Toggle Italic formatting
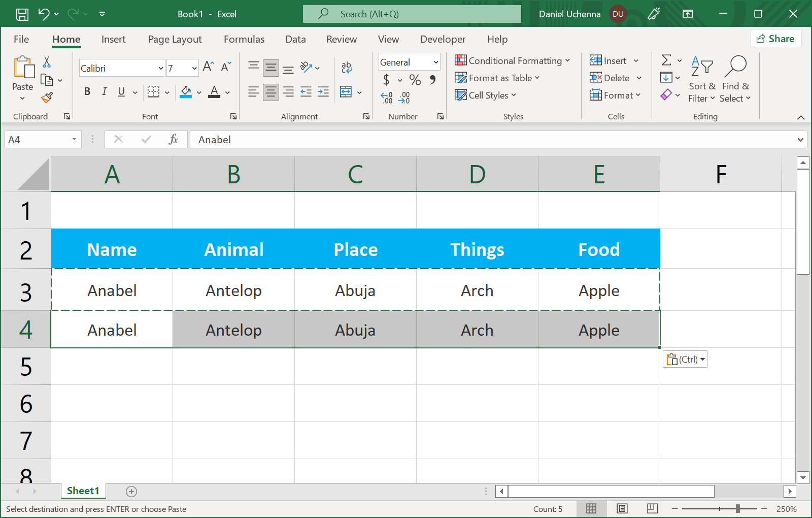This screenshot has height=518, width=812. (104, 91)
